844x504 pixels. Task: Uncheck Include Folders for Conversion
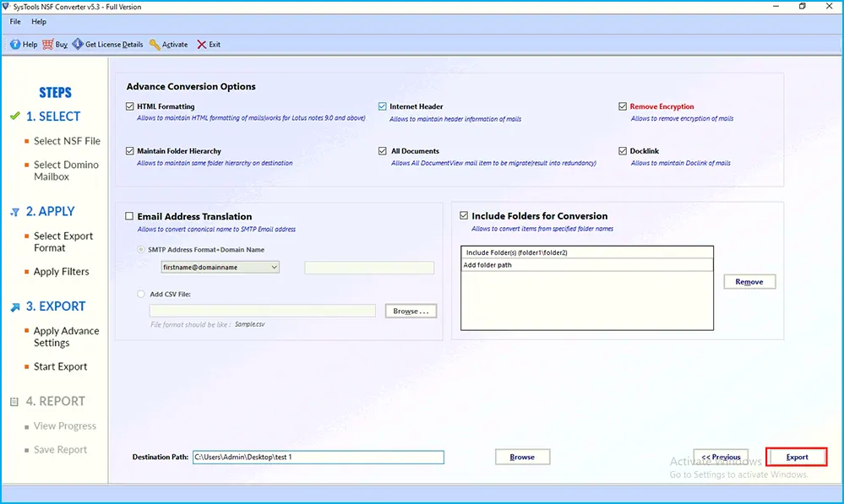pos(464,215)
